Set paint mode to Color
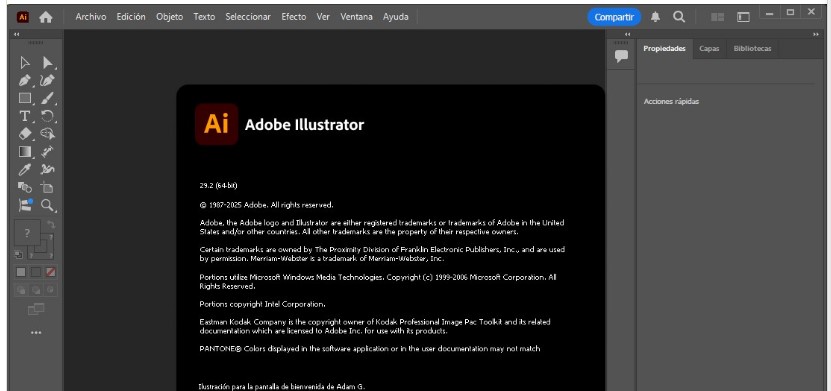Image resolution: width=831 pixels, height=391 pixels. pyautogui.click(x=21, y=272)
